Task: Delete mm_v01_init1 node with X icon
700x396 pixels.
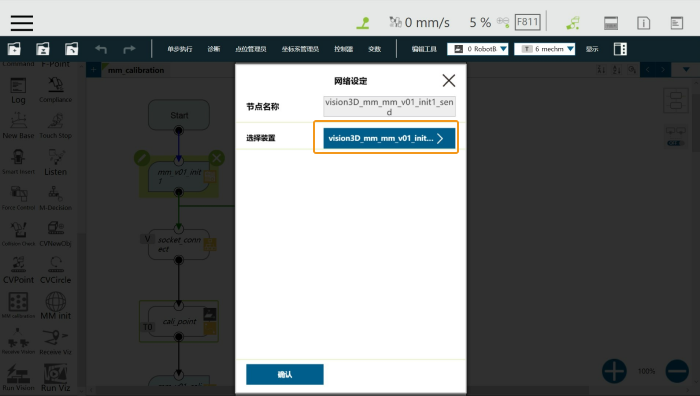Action: (x=217, y=158)
